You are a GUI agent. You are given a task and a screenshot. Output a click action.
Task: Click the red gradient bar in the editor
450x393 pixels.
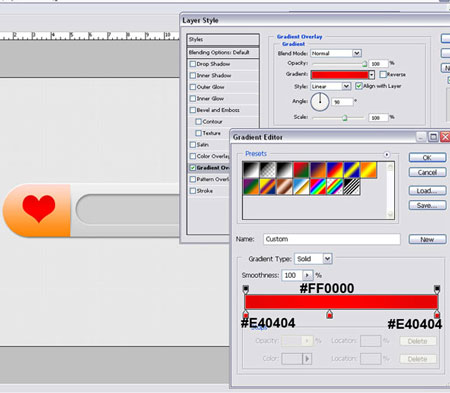pos(341,302)
